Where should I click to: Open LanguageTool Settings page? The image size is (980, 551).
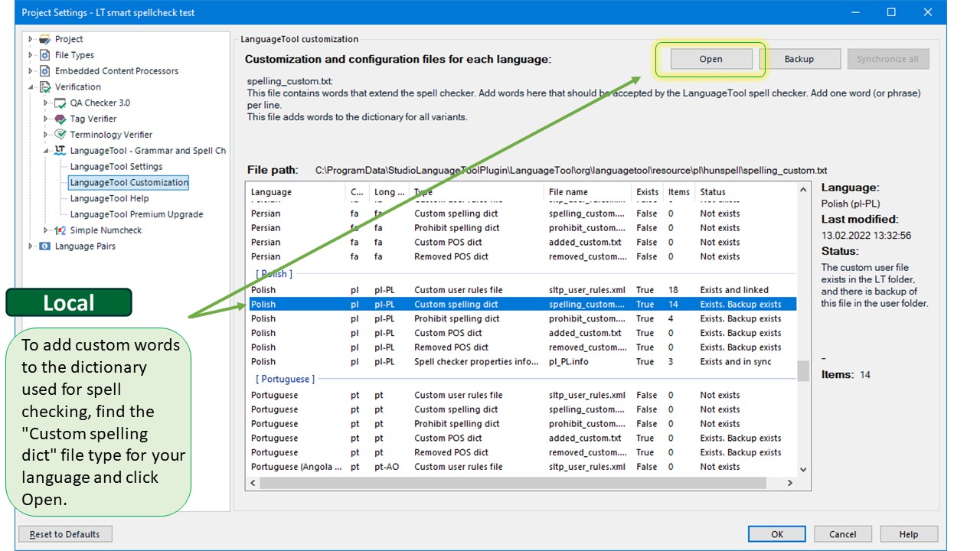coord(116,167)
